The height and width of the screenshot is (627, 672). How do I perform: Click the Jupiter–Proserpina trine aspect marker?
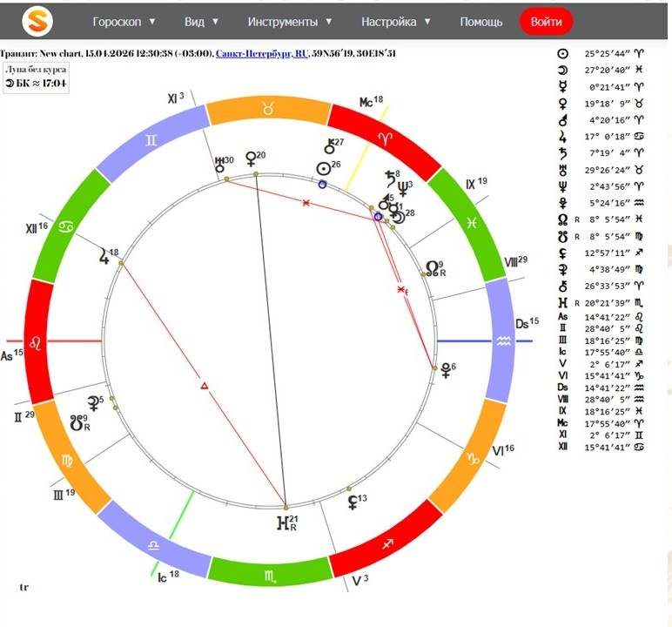click(x=205, y=386)
